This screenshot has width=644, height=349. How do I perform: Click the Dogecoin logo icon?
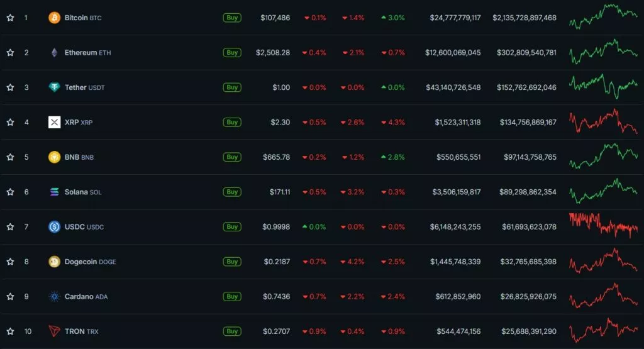point(55,262)
